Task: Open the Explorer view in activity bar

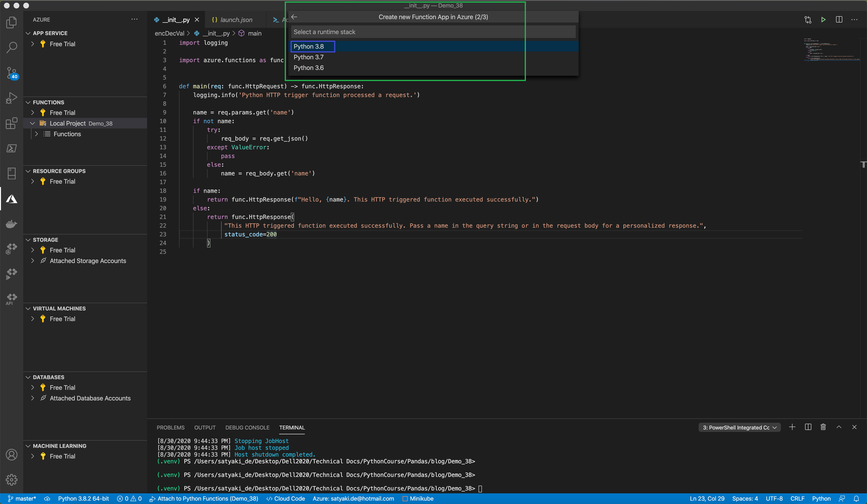Action: [x=11, y=23]
